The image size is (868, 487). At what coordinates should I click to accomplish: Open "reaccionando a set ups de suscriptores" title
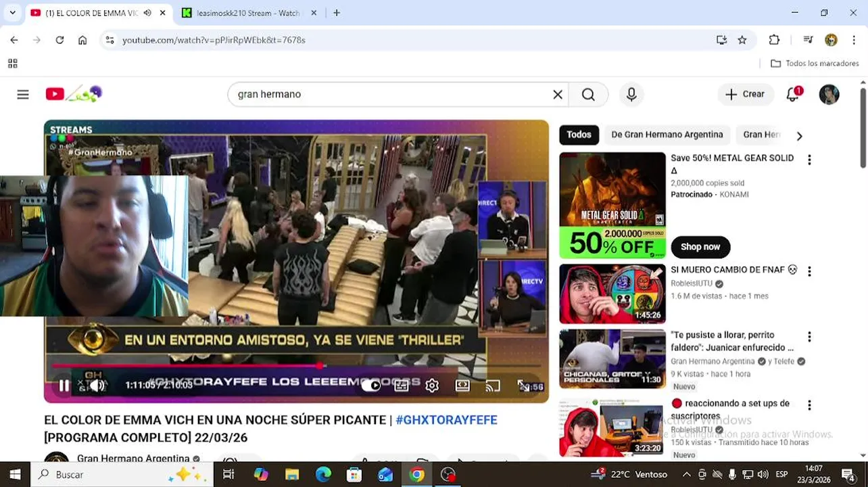(x=730, y=409)
